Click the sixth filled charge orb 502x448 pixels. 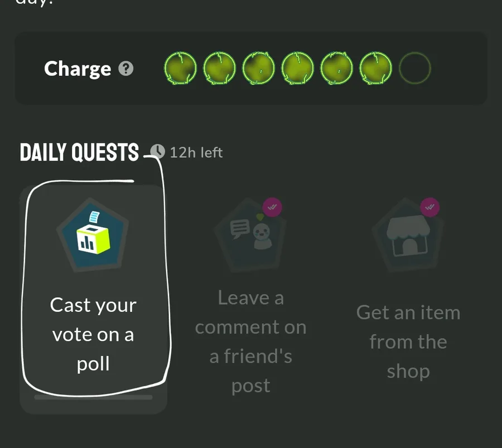pos(376,69)
